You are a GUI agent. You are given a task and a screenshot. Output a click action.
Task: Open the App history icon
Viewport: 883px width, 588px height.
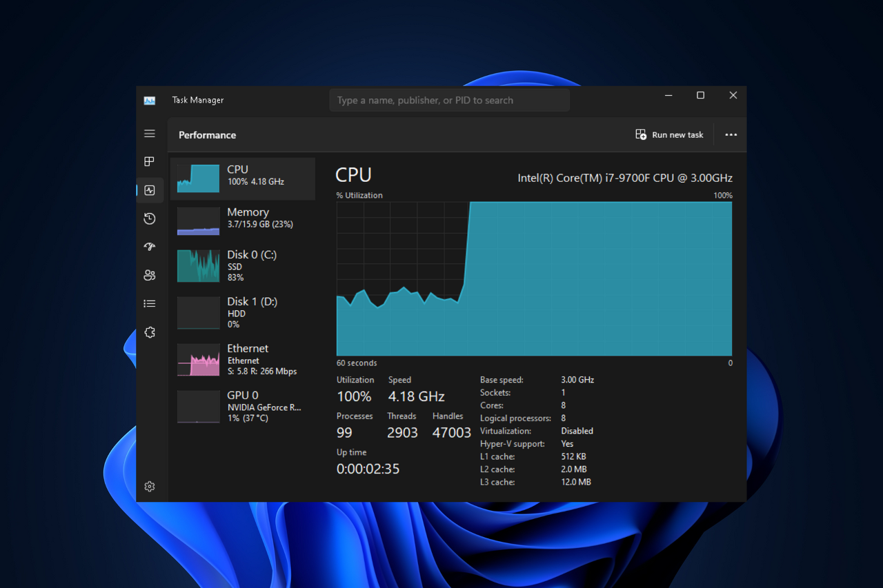point(150,219)
